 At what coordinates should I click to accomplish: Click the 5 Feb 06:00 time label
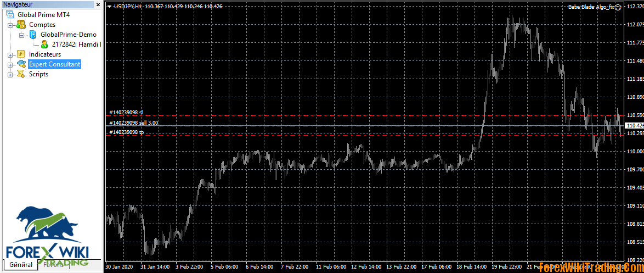[x=225, y=266]
